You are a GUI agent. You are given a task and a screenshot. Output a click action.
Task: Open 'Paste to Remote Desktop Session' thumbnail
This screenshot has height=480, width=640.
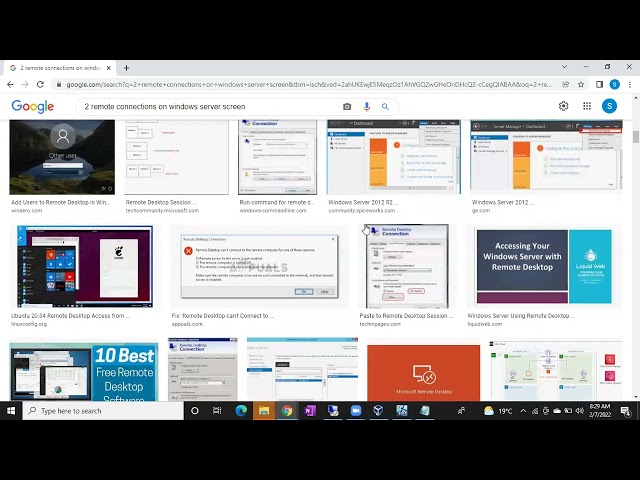pyautogui.click(x=407, y=266)
